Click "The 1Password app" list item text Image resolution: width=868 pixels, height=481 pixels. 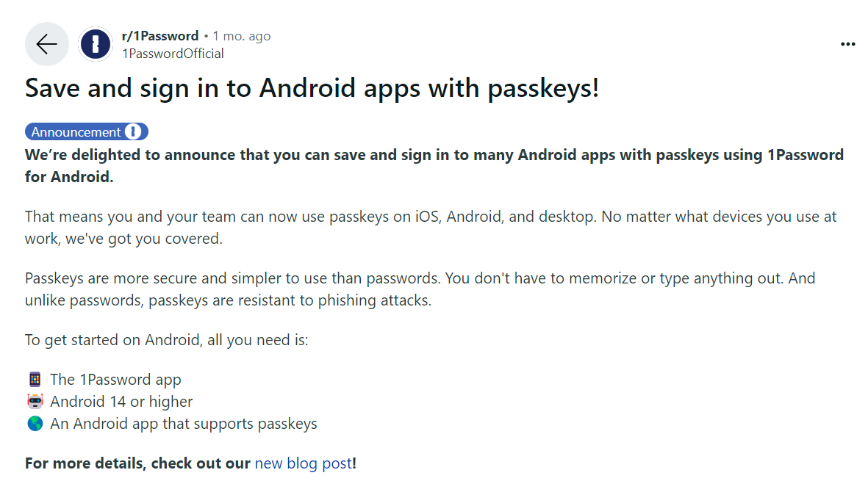[x=115, y=380]
